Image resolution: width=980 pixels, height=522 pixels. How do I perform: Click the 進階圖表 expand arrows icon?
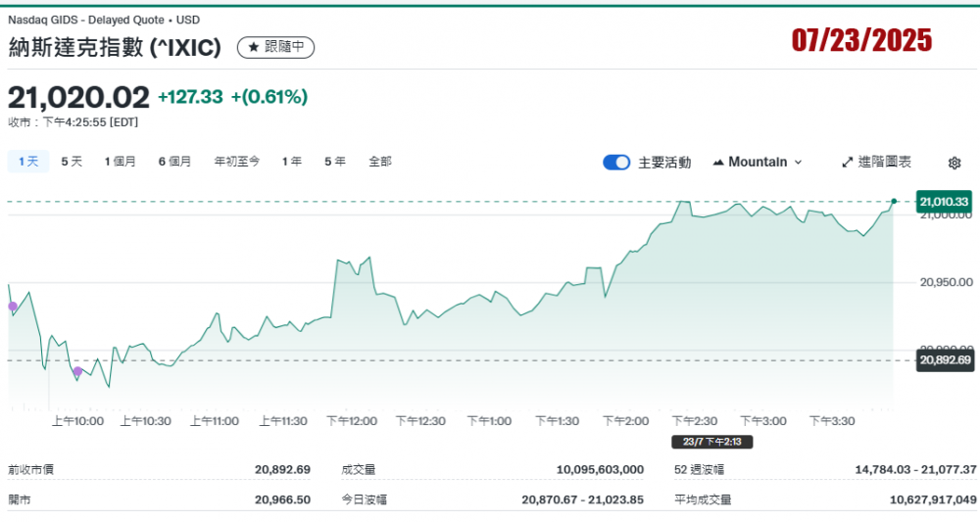tap(849, 162)
